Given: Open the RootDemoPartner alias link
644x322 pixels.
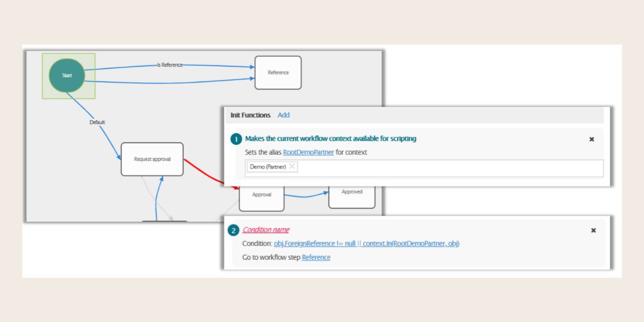Looking at the screenshot, I should point(308,153).
